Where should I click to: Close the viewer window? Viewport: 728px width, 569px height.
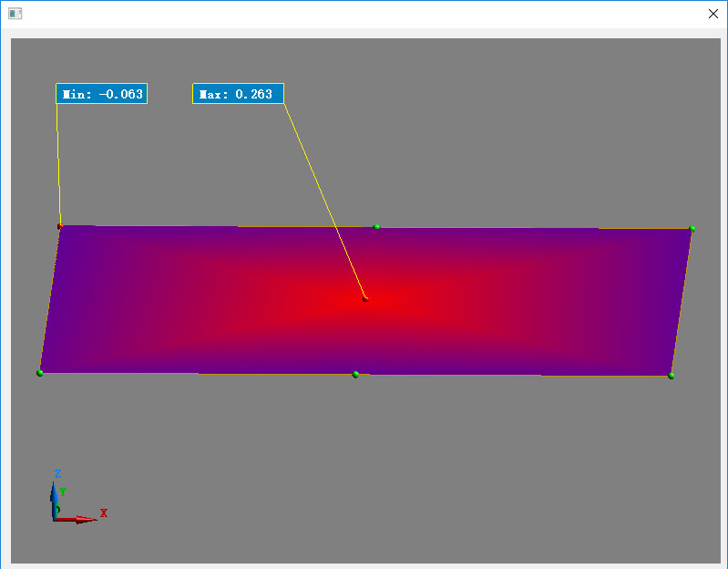(x=713, y=14)
